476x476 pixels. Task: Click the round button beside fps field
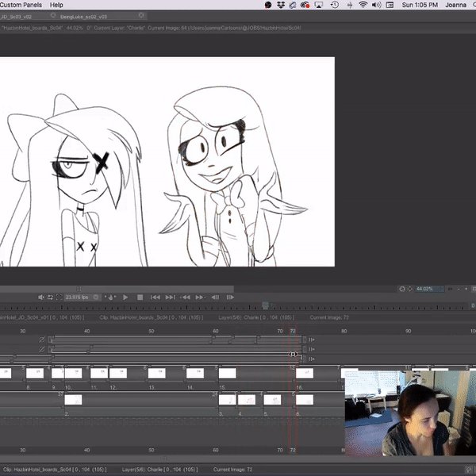tap(96, 297)
